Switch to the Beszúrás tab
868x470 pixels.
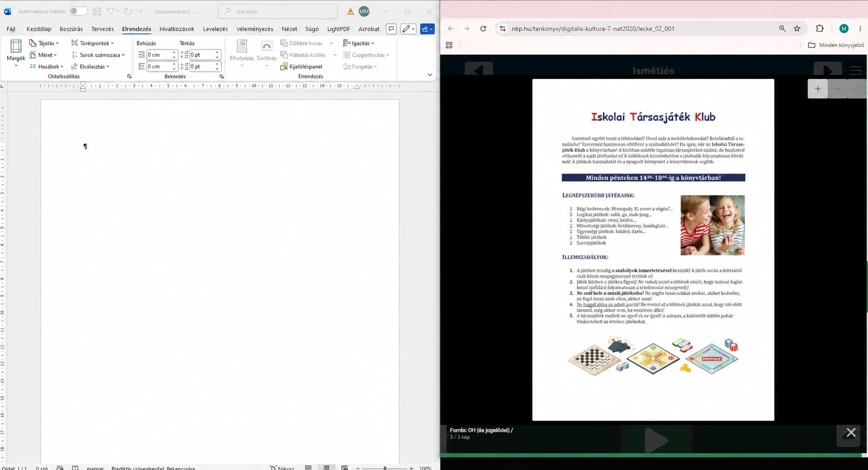tap(71, 29)
